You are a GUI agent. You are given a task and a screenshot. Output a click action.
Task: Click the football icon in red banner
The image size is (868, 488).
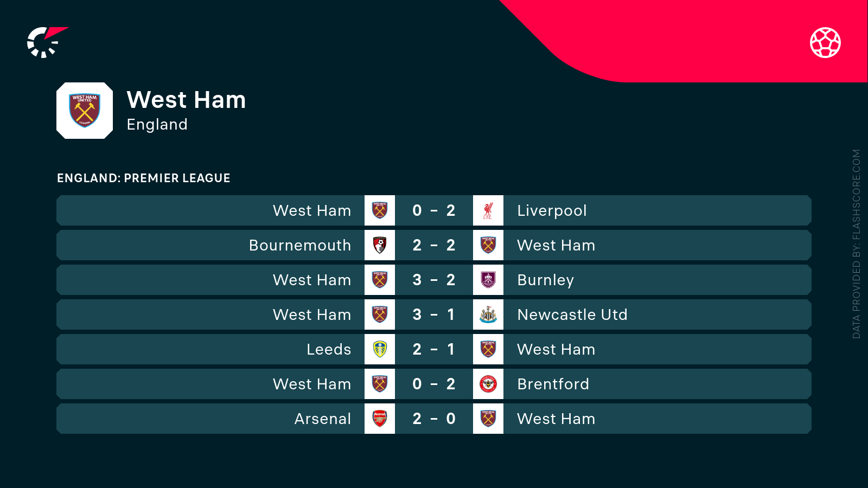coord(825,42)
